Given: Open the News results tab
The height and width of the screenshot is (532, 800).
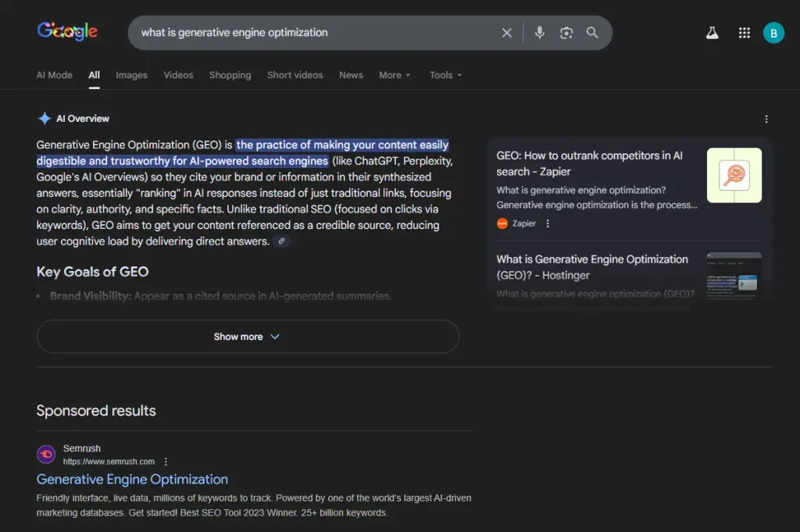Looking at the screenshot, I should click(x=351, y=75).
